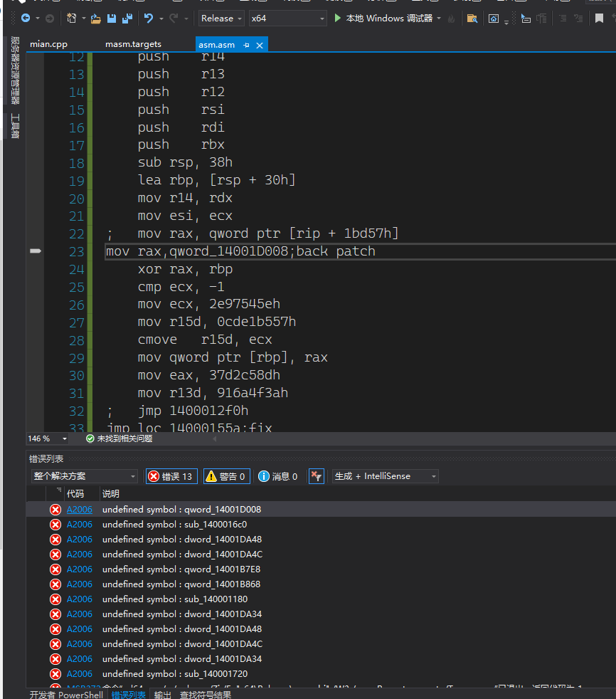Image resolution: width=616 pixels, height=699 pixels.
Task: Click the Hot Reload flame icon
Action: [x=451, y=19]
